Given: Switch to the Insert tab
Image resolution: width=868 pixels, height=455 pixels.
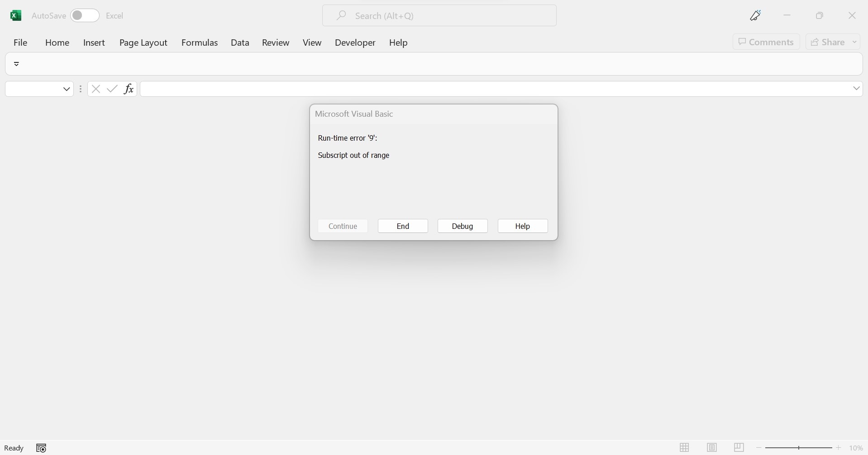Looking at the screenshot, I should tap(94, 43).
